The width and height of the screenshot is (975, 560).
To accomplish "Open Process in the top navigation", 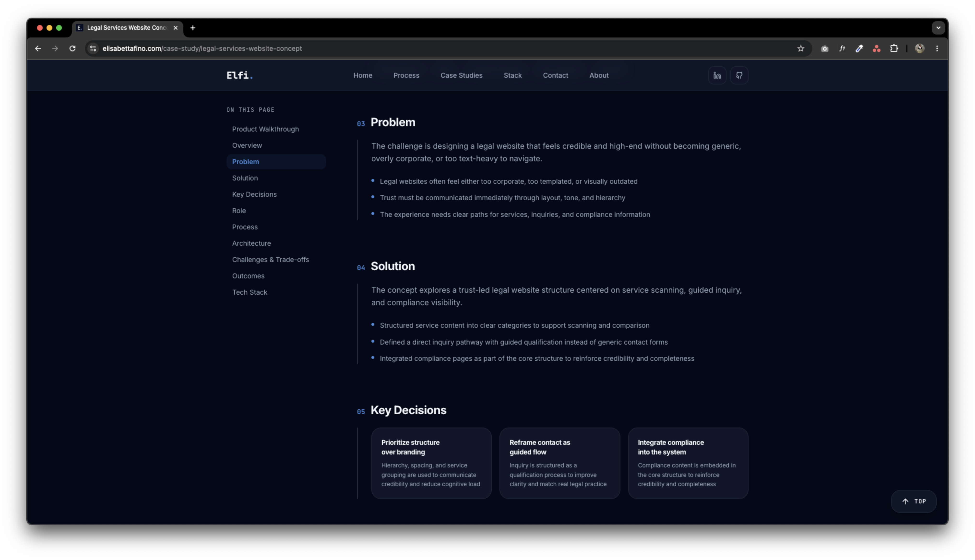I will [406, 75].
